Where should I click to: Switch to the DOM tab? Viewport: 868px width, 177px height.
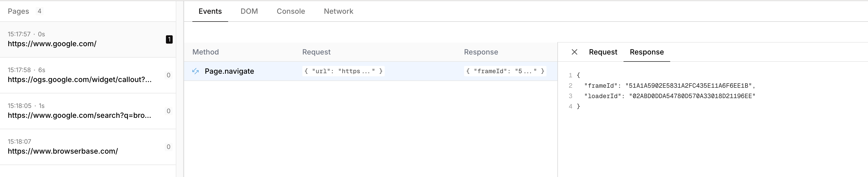coord(249,11)
